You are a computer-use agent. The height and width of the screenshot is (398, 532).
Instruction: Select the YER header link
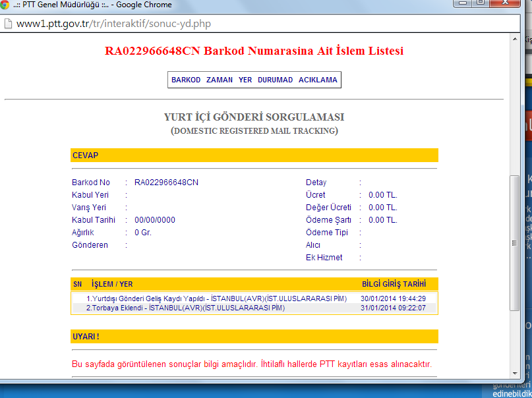(x=245, y=80)
